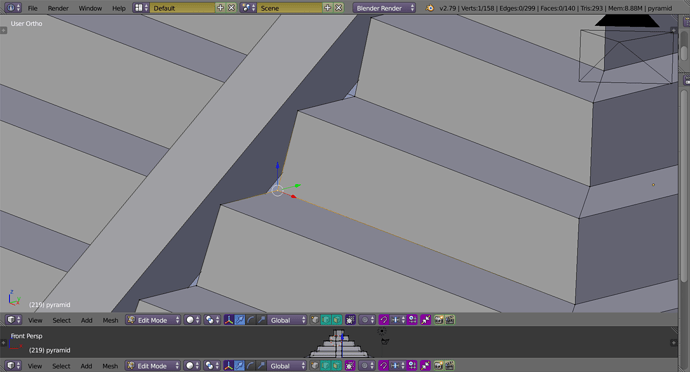This screenshot has width=690, height=372.
Task: Click the Default screen layout name field
Action: 182,8
